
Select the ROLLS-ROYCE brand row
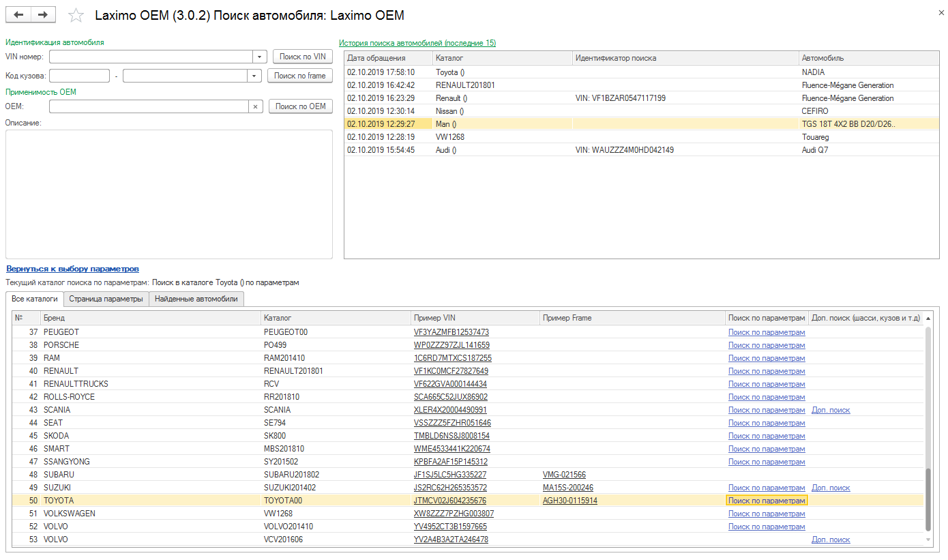click(x=468, y=397)
